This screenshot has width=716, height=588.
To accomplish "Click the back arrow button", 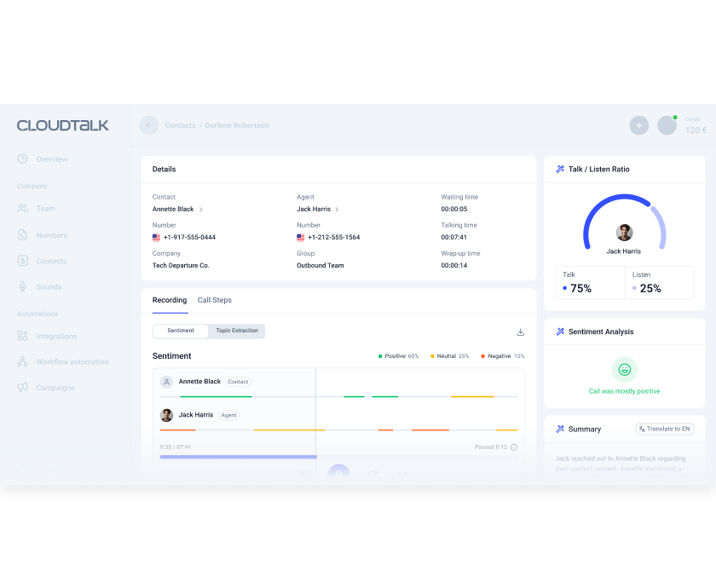I will 149,125.
